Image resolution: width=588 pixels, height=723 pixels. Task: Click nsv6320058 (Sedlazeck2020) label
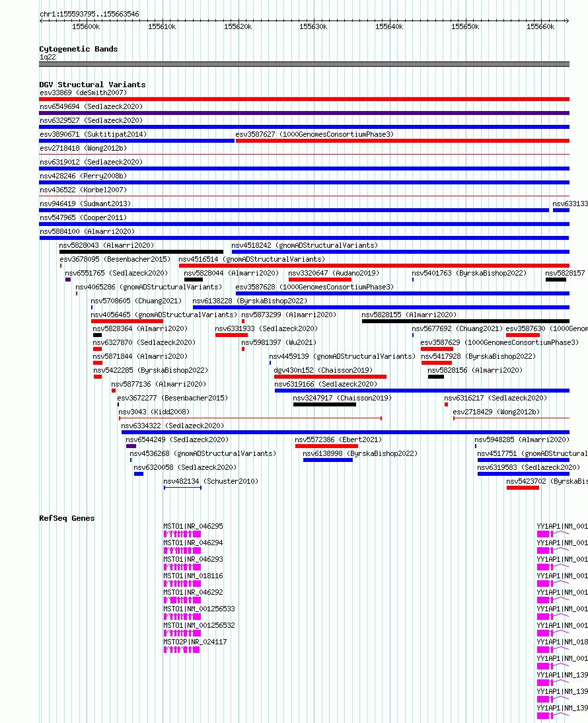tap(185, 467)
